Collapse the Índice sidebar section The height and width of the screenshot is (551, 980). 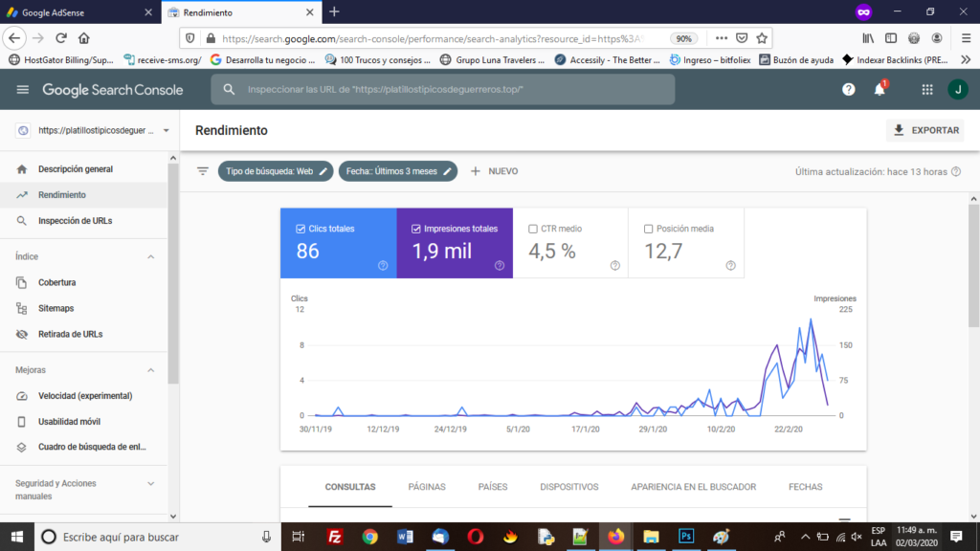click(148, 256)
